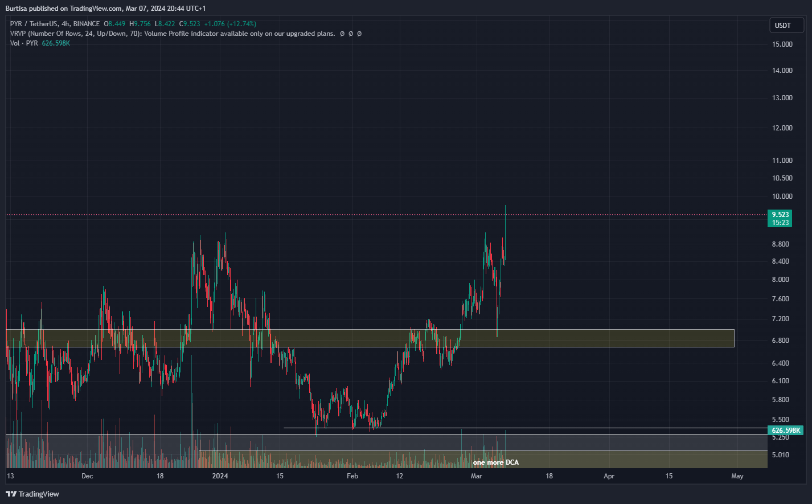Select the yellow resistance zone near 6.800
Image resolution: width=812 pixels, height=504 pixels.
[x=370, y=338]
